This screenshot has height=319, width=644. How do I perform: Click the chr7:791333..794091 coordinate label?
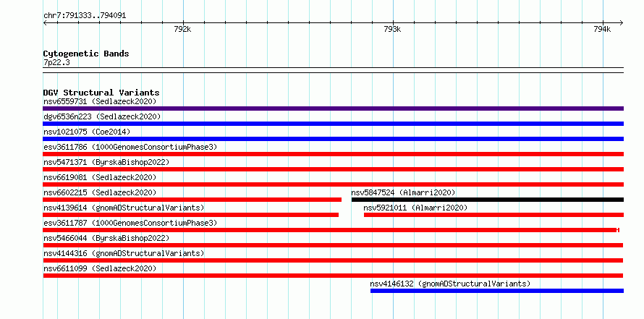coord(85,16)
